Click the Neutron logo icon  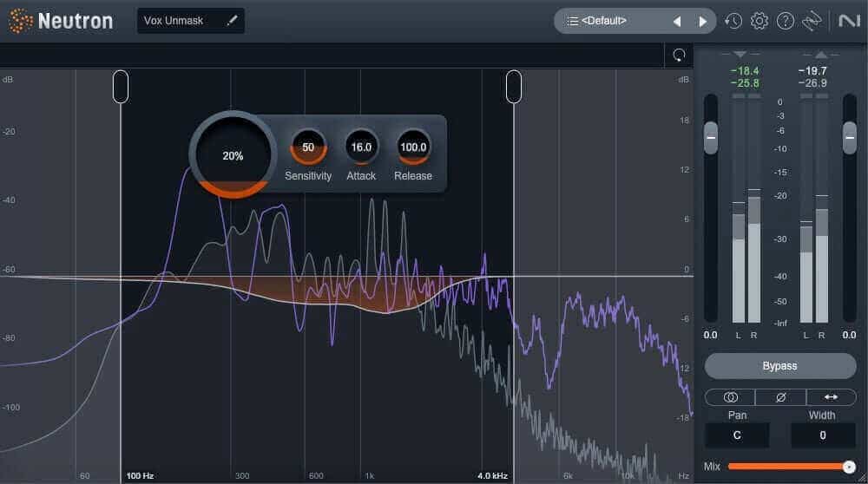(21, 21)
